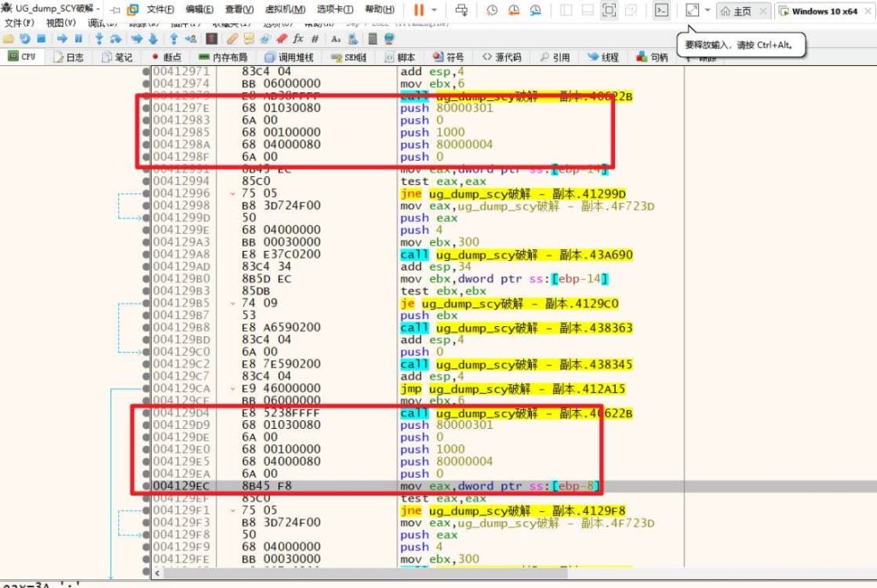This screenshot has width=877, height=588.
Task: Enter VMware full screen mode
Action: (609, 10)
